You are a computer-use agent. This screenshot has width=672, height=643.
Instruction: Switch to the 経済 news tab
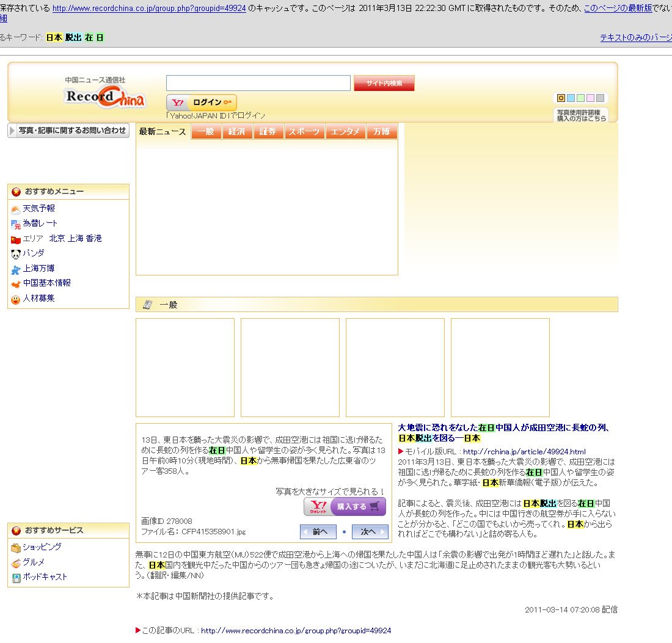click(x=237, y=131)
